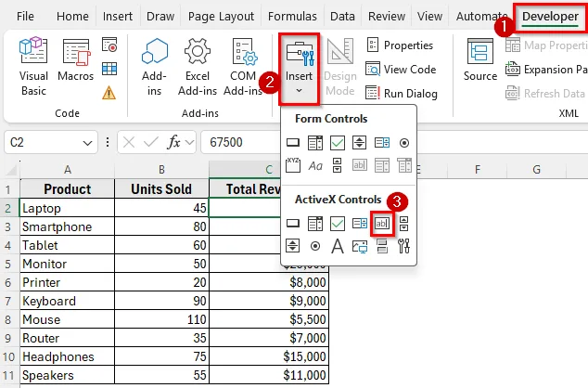Switch to the ribbon Insert tab
The image size is (588, 388).
118,16
